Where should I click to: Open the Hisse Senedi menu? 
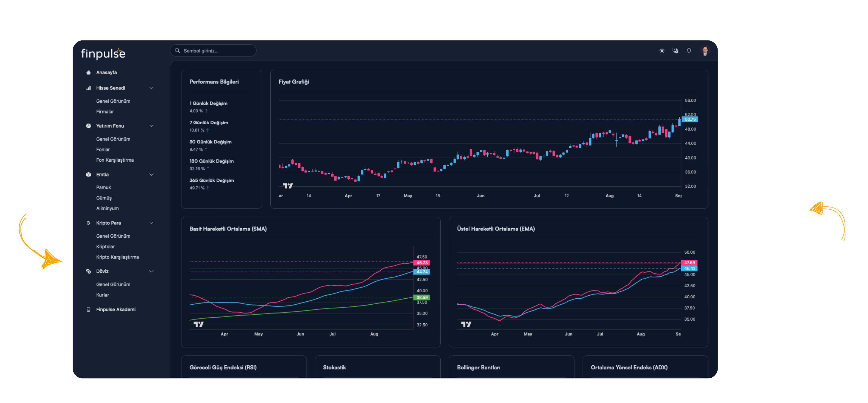tap(111, 88)
